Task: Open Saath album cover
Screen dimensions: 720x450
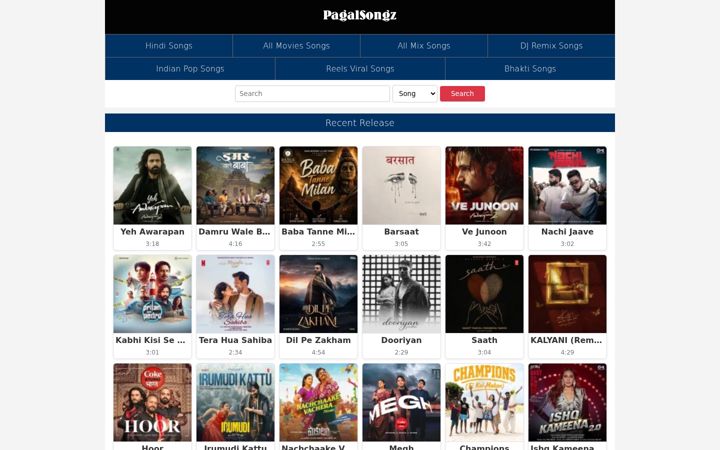Action: (x=484, y=294)
